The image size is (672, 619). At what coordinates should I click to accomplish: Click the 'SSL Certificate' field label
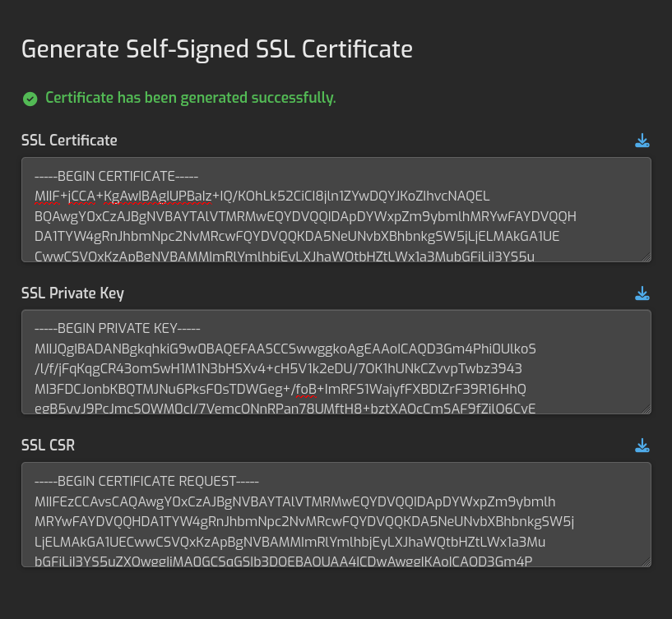[x=69, y=141]
